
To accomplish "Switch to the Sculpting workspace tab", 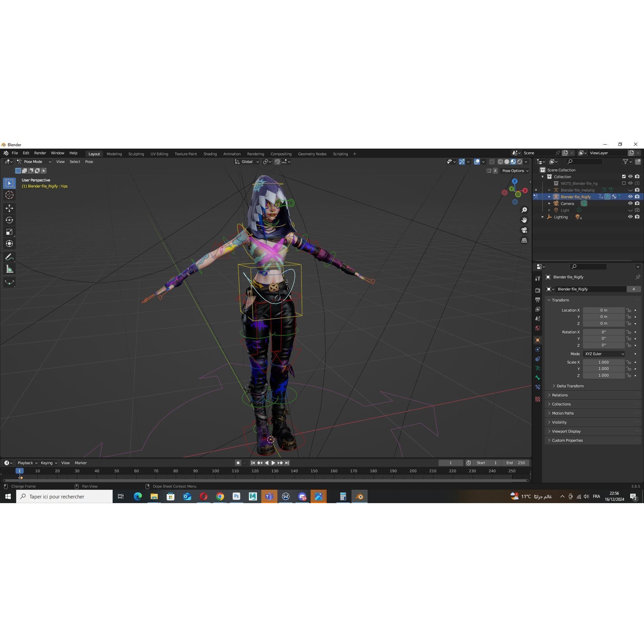I will (136, 154).
